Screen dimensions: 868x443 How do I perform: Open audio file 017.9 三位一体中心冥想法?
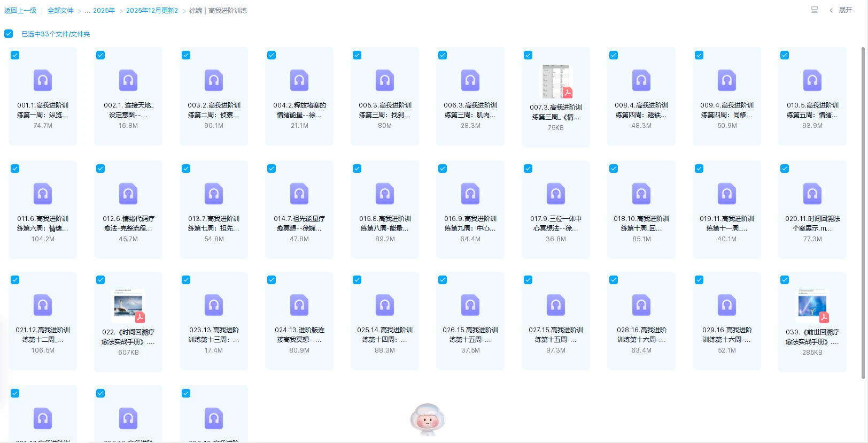click(x=556, y=194)
